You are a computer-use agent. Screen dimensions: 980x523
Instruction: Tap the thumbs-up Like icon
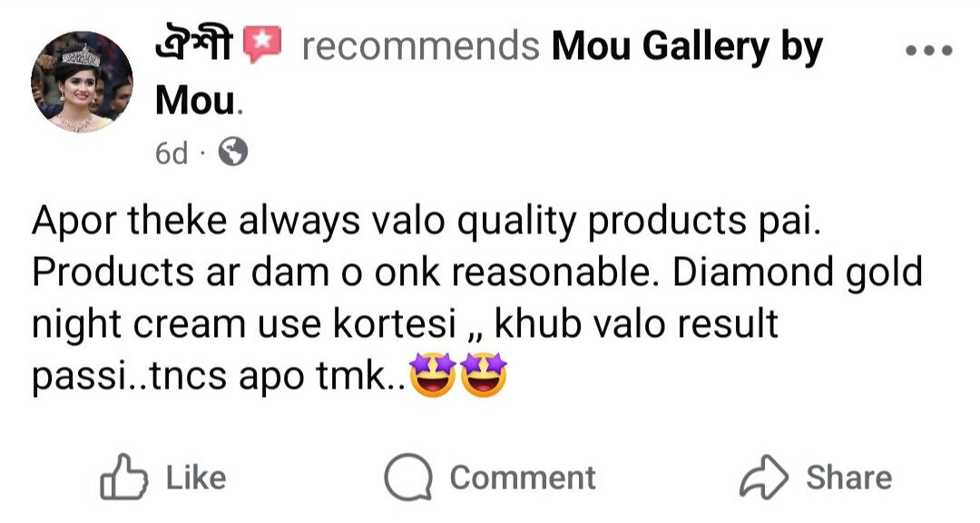123,477
